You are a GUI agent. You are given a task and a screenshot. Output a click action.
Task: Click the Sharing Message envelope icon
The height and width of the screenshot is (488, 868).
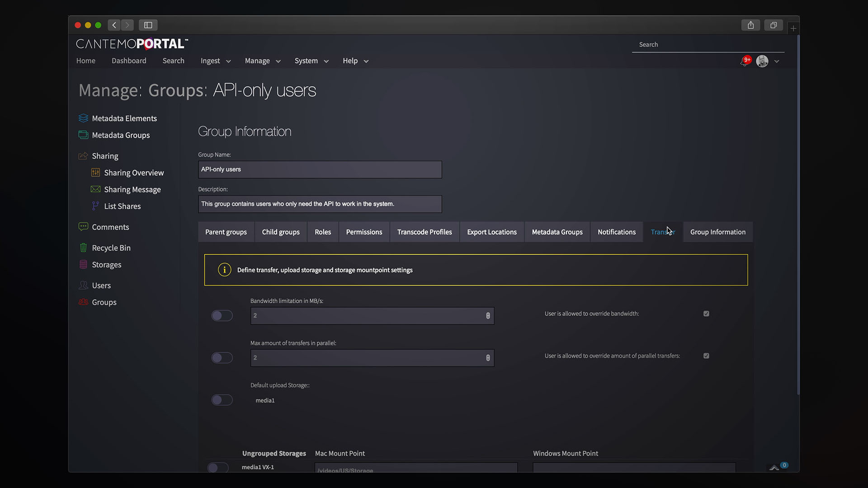(95, 189)
